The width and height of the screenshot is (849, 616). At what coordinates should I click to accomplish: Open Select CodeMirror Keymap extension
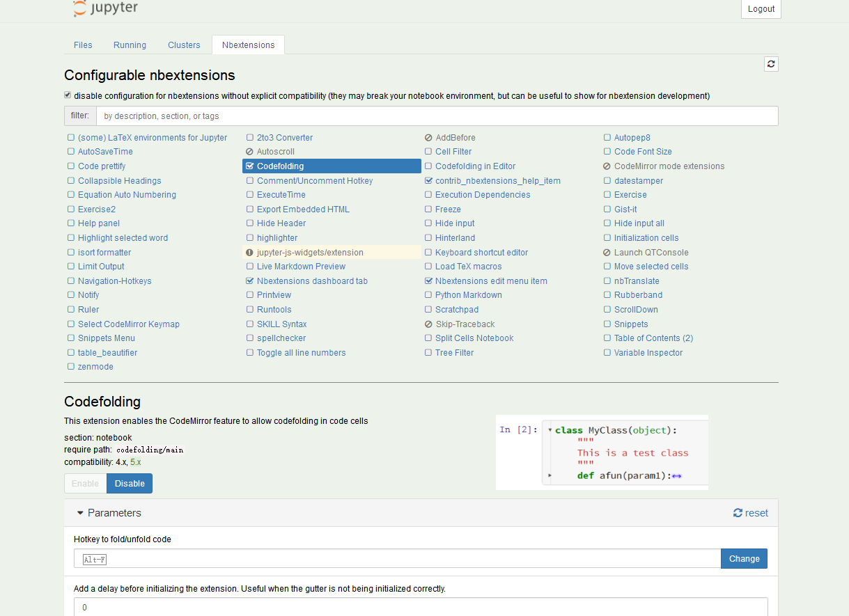(x=129, y=324)
